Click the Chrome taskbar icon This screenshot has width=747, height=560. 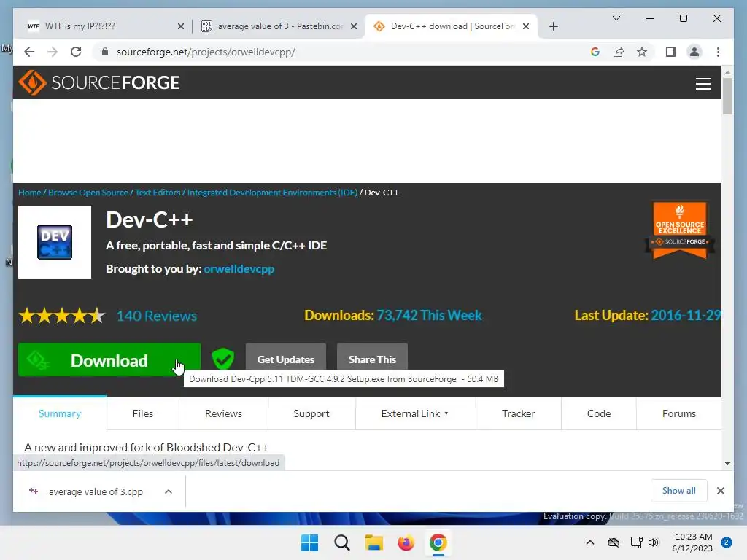[438, 542]
